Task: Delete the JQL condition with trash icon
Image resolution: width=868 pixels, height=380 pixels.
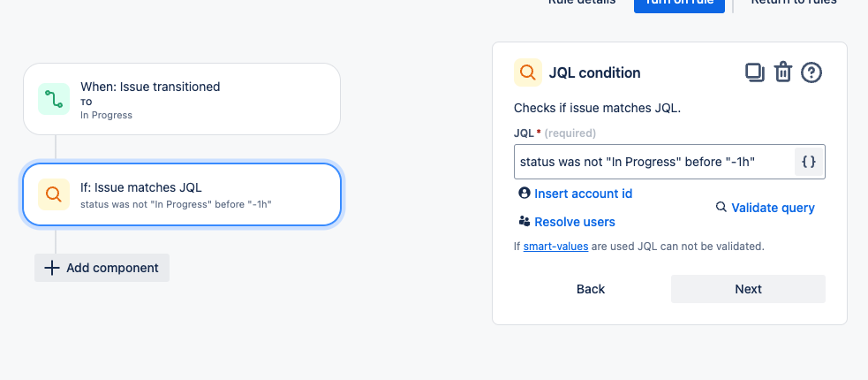Action: coord(782,72)
